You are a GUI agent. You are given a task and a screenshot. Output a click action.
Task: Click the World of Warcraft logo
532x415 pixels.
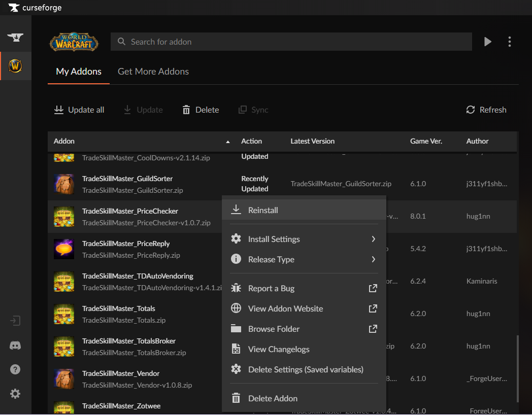(74, 42)
